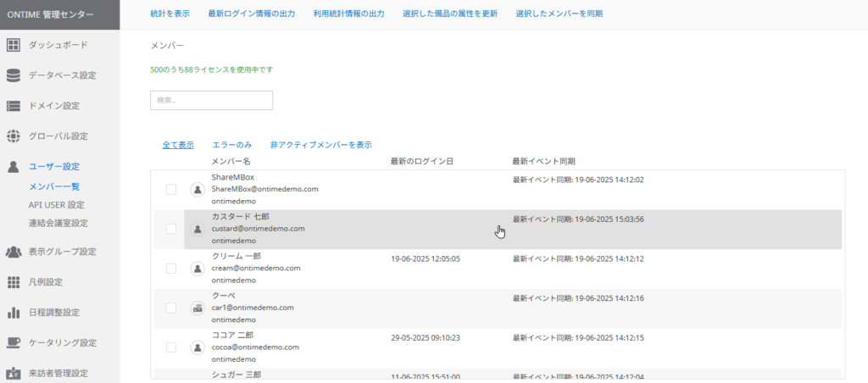The width and height of the screenshot is (868, 383).
Task: Click the schedule adjustment bar chart icon
Action: click(x=14, y=313)
